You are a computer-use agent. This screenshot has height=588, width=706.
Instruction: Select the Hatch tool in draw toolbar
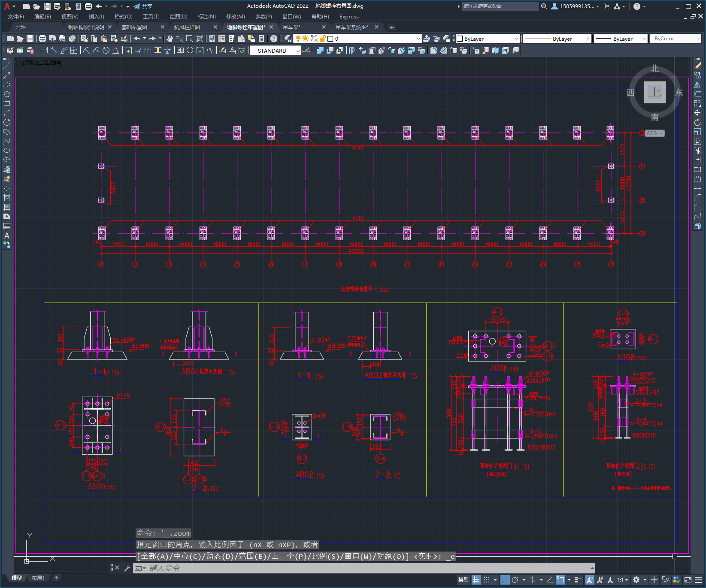coord(7,198)
